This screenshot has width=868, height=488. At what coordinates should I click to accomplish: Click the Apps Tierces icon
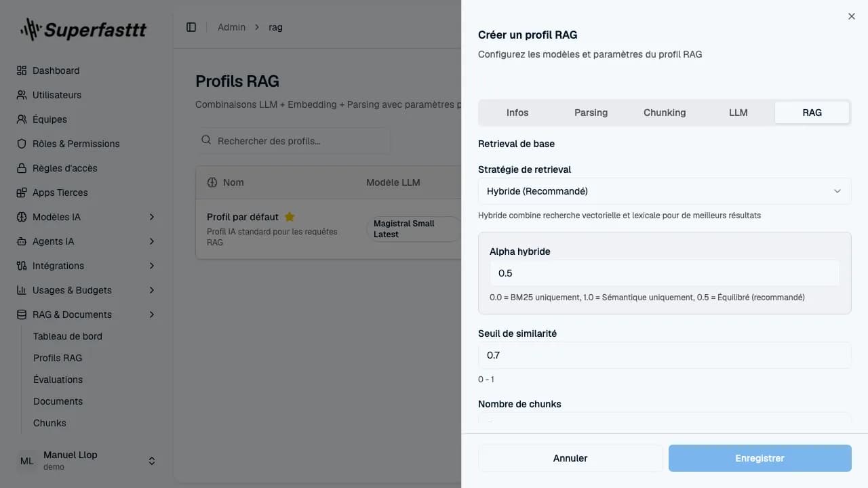(22, 192)
